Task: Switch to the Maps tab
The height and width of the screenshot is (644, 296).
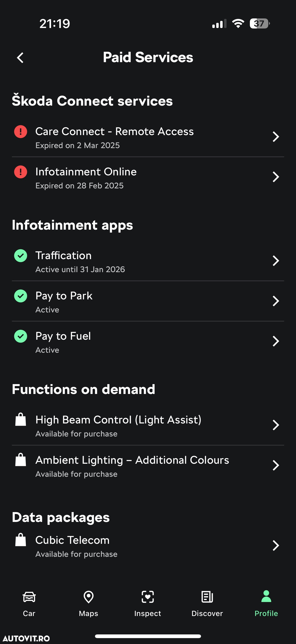Action: point(88,603)
